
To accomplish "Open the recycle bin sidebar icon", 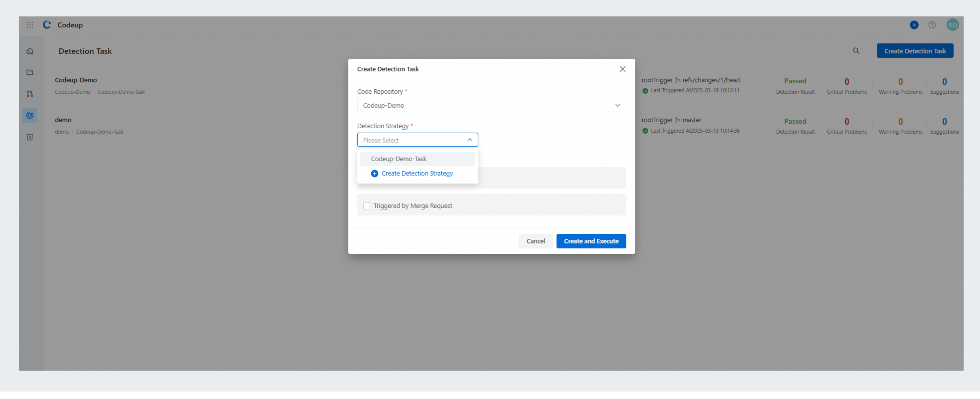I will [x=30, y=137].
